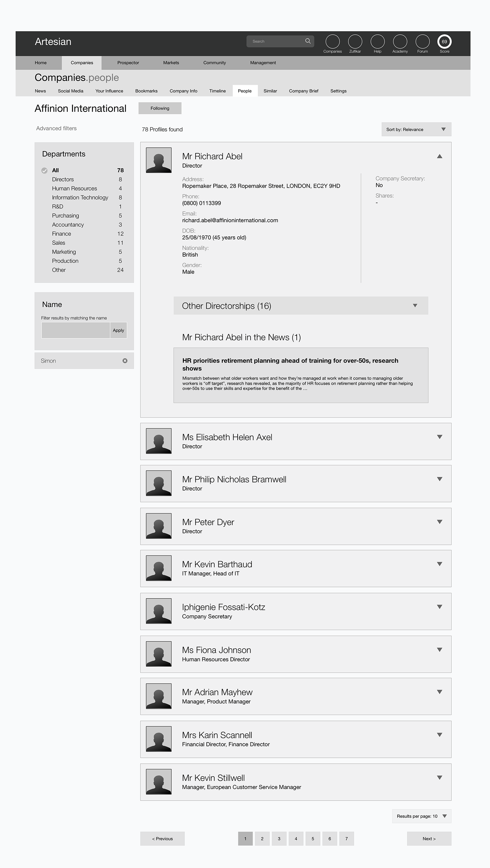Image resolution: width=490 pixels, height=868 pixels.
Task: Click the Apply name filter button
Action: [118, 330]
